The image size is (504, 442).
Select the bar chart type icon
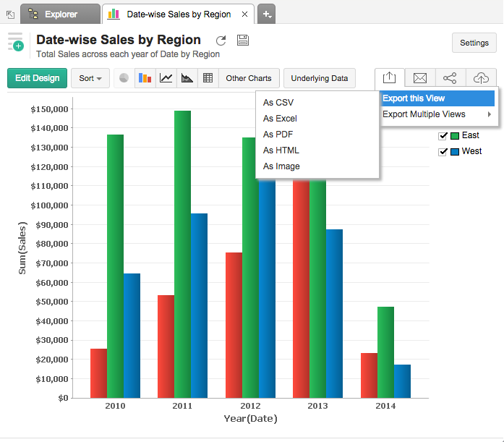[x=145, y=78]
